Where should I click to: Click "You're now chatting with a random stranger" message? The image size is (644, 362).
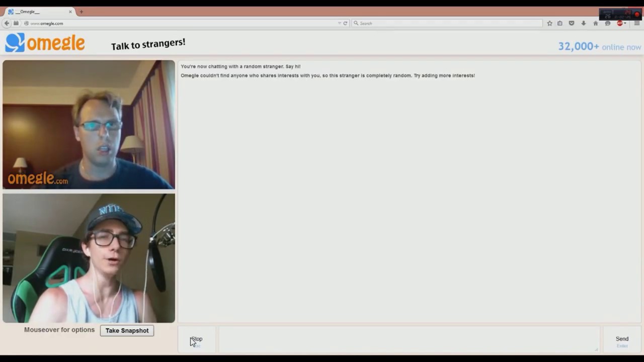point(240,66)
